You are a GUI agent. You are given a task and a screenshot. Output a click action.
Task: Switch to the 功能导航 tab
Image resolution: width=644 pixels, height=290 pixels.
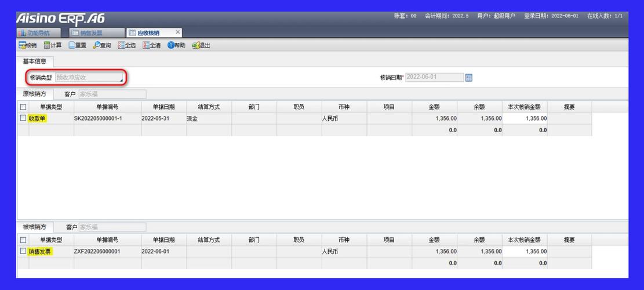tap(38, 33)
